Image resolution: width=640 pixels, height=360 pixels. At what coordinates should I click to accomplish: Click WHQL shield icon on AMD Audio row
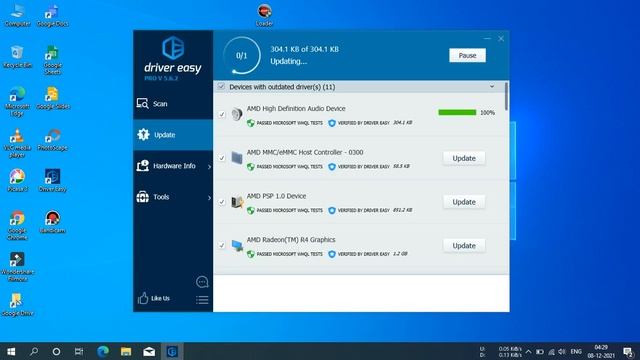(251, 123)
